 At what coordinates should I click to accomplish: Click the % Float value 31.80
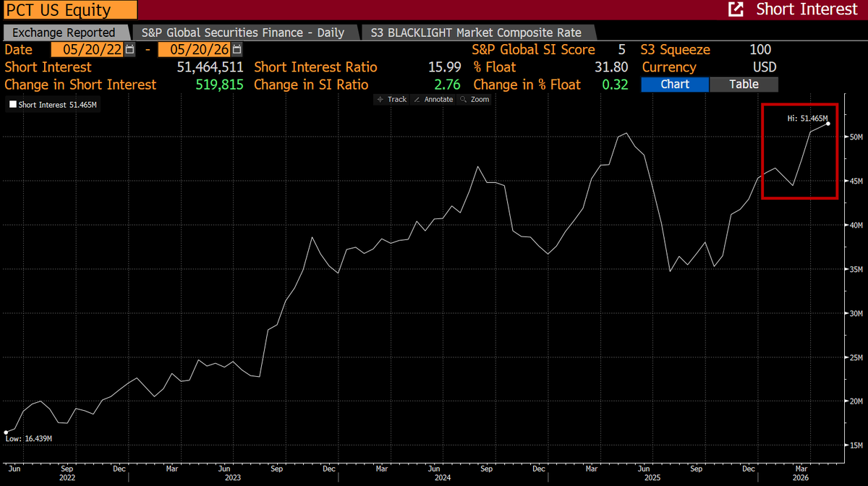[x=610, y=67]
